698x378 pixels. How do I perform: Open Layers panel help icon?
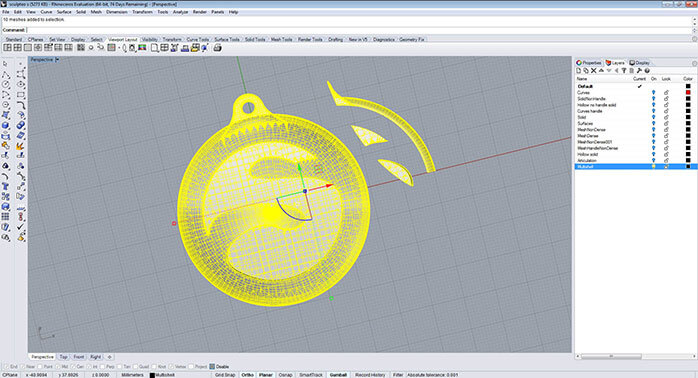647,71
